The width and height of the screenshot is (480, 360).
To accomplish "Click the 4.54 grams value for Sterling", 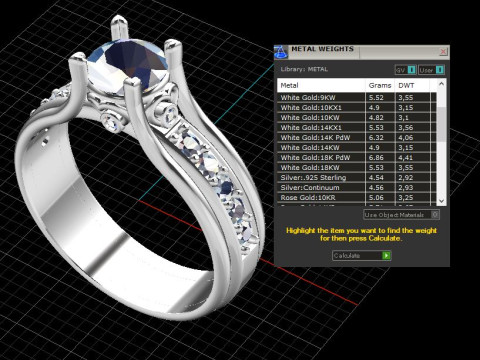I will point(376,178).
